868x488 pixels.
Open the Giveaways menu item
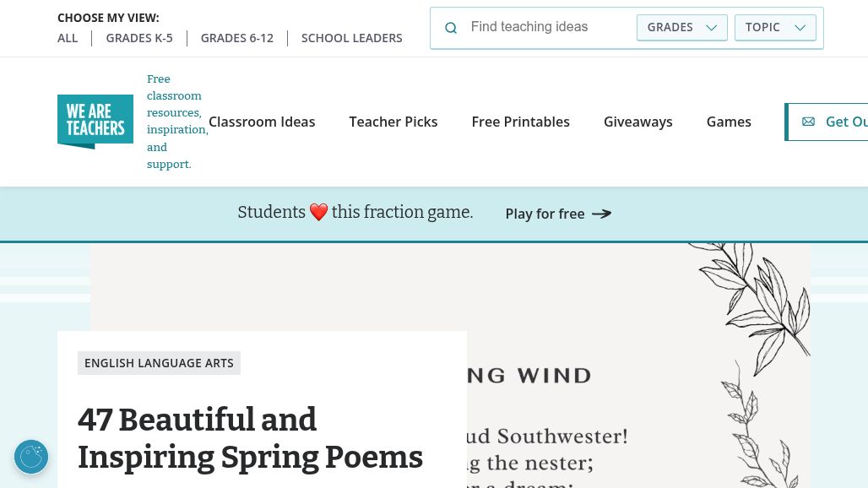point(638,122)
